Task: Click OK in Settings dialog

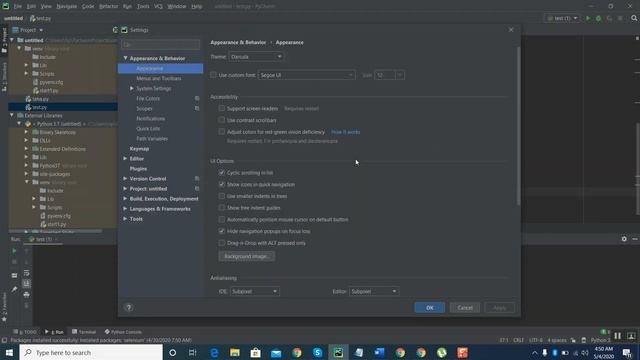Action: 430,308
